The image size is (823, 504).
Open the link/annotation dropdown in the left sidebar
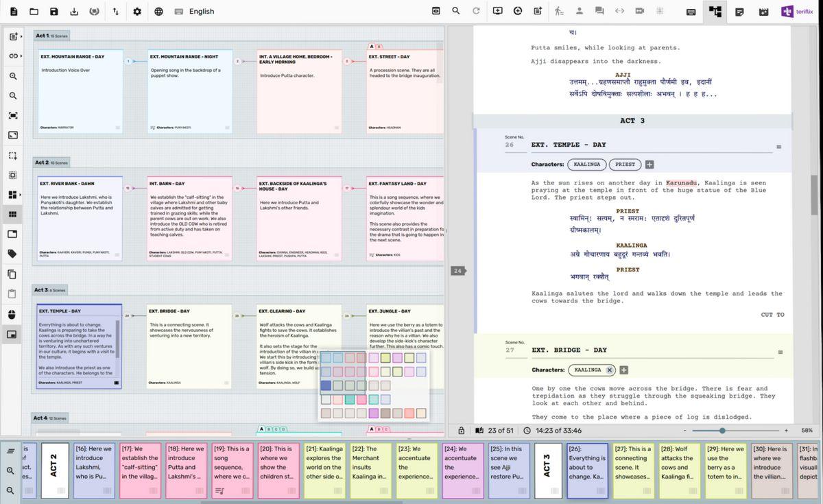click(x=14, y=56)
